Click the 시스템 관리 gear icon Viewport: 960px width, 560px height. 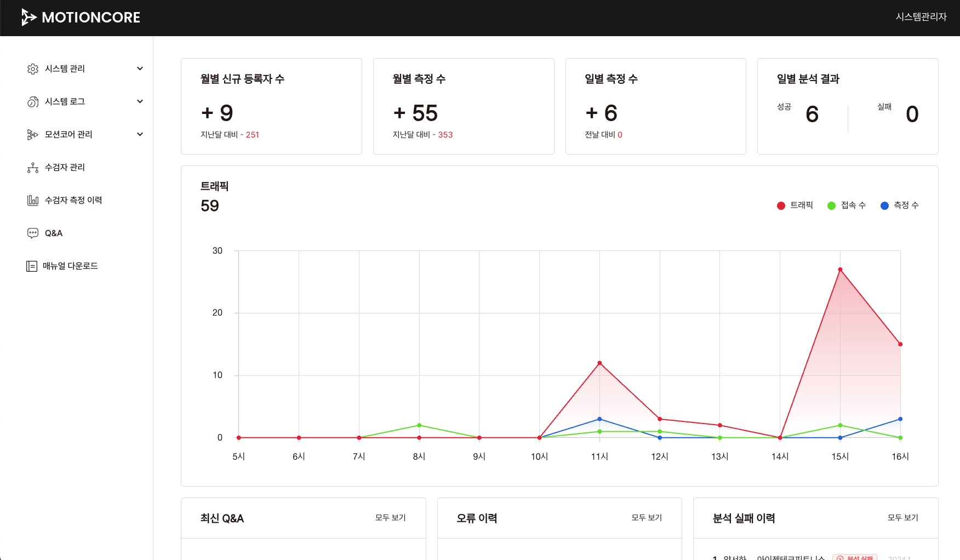tap(33, 68)
